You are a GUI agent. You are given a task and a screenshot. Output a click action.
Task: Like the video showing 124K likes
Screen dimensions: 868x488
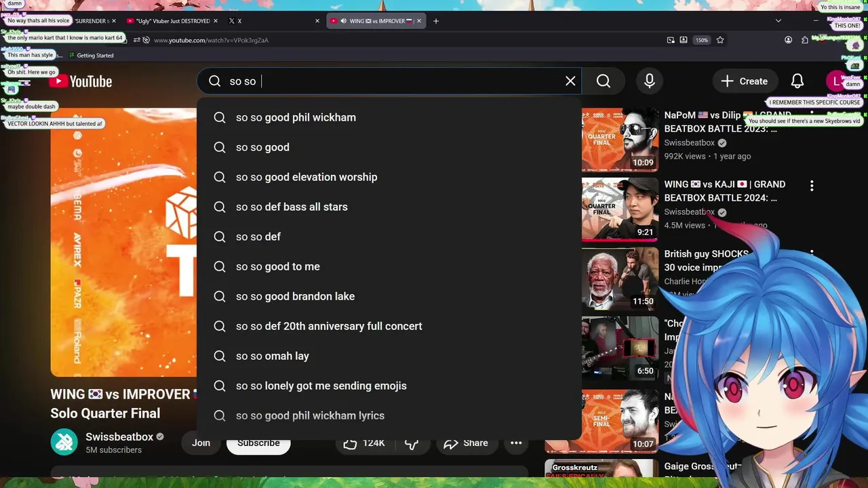coord(363,443)
